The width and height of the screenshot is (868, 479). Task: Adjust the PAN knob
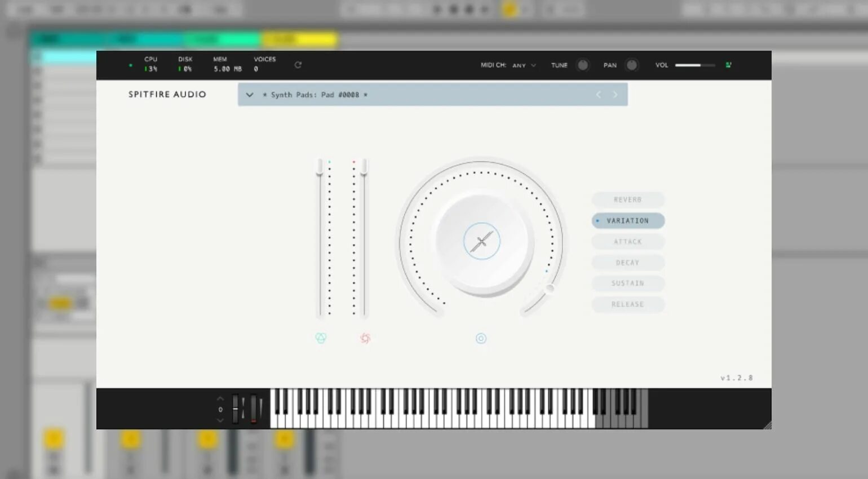(x=632, y=65)
